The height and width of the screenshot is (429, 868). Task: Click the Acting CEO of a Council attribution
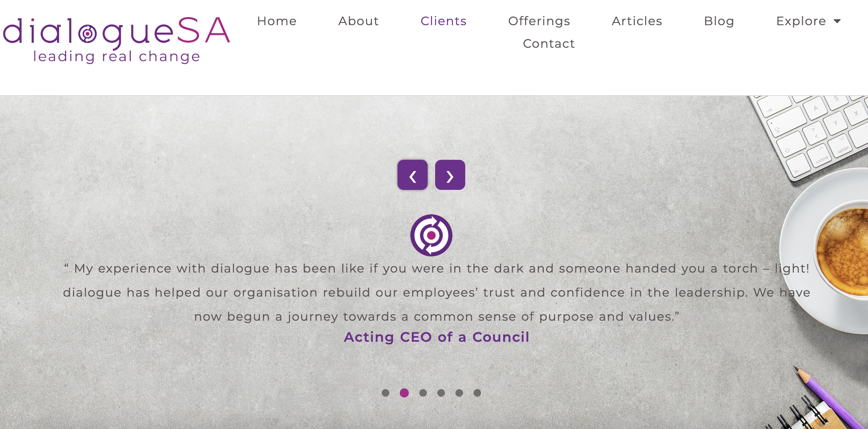coord(437,337)
